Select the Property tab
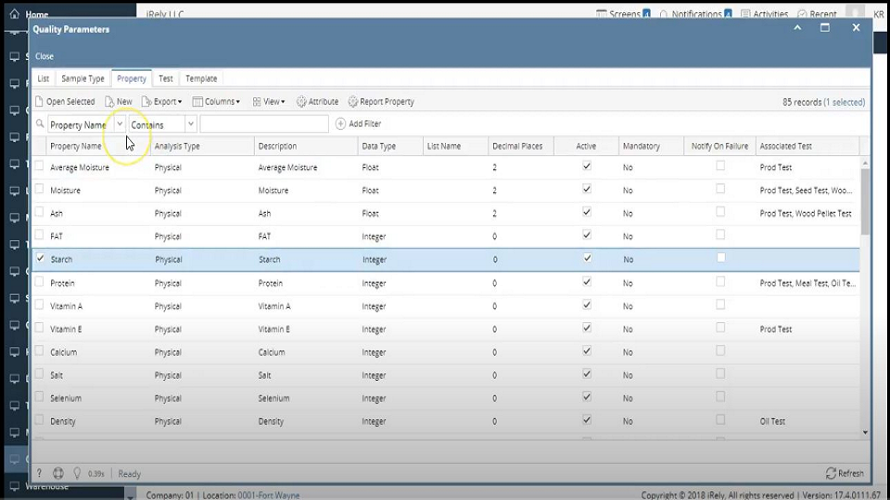 (132, 78)
